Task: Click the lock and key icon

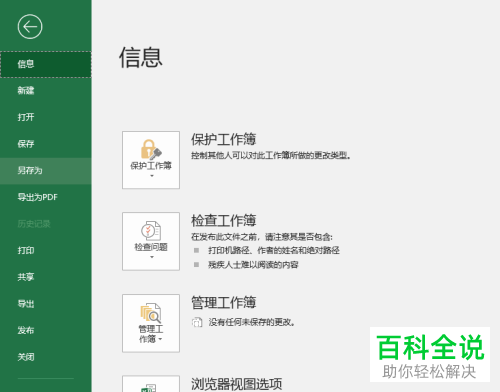Action: coord(151,149)
